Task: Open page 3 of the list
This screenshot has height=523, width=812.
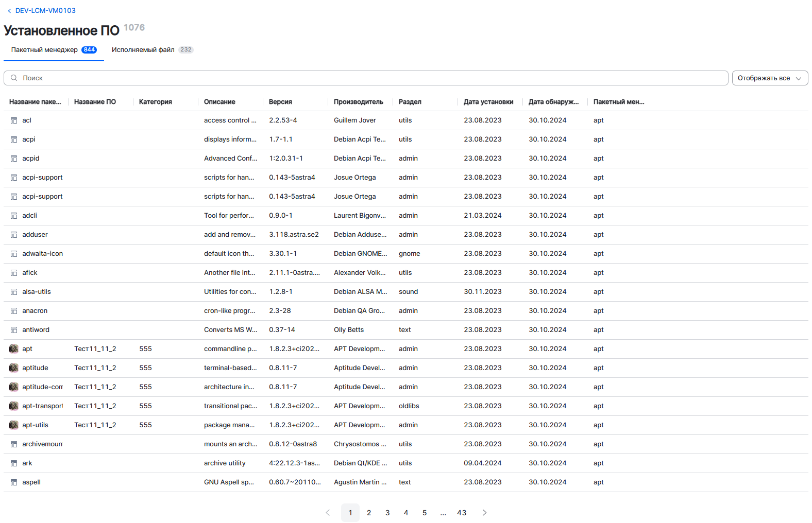Action: (387, 513)
